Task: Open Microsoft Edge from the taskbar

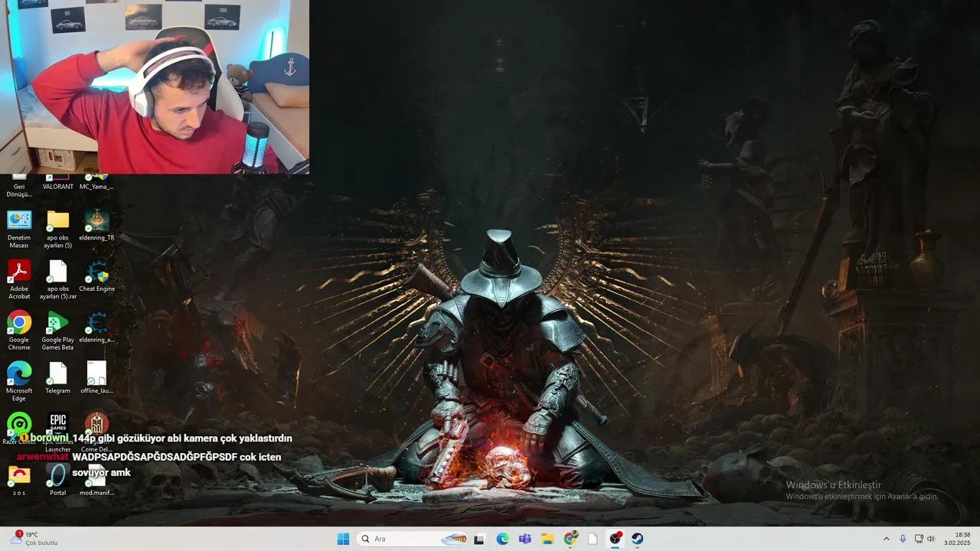Action: [x=502, y=539]
